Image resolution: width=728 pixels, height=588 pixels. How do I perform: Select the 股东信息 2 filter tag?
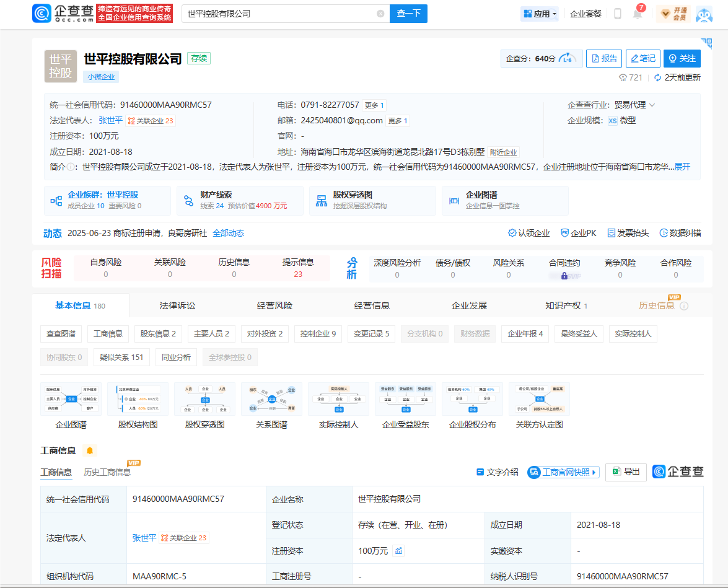pos(158,334)
